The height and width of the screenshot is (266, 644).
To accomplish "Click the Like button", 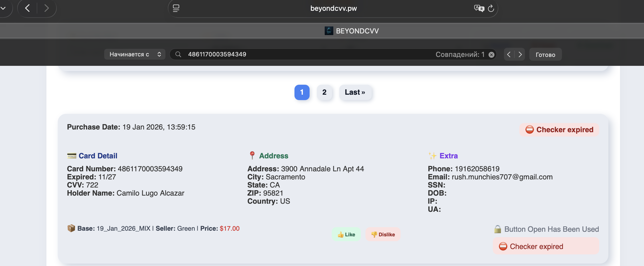I will pyautogui.click(x=346, y=234).
